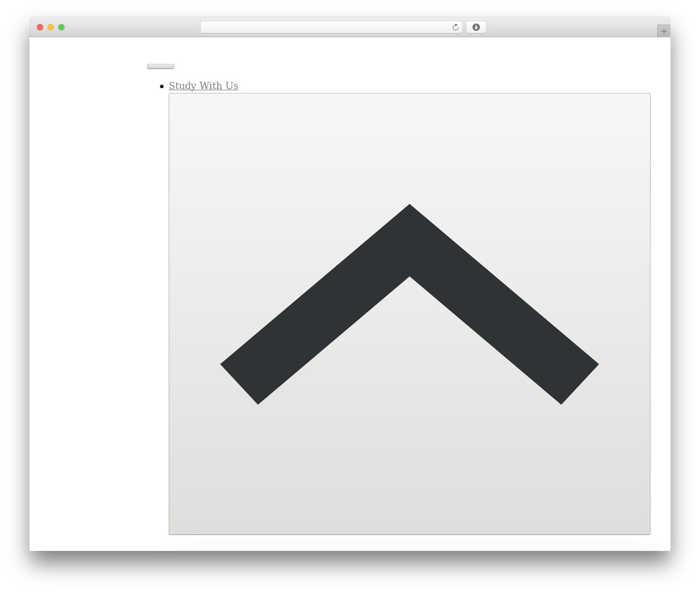Open the downloads arrow icon
The height and width of the screenshot is (593, 700).
click(x=476, y=27)
